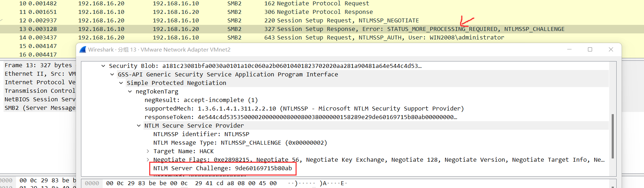Minimize the packet 13 detail window
Image resolution: width=644 pixels, height=188 pixels.
[569, 50]
